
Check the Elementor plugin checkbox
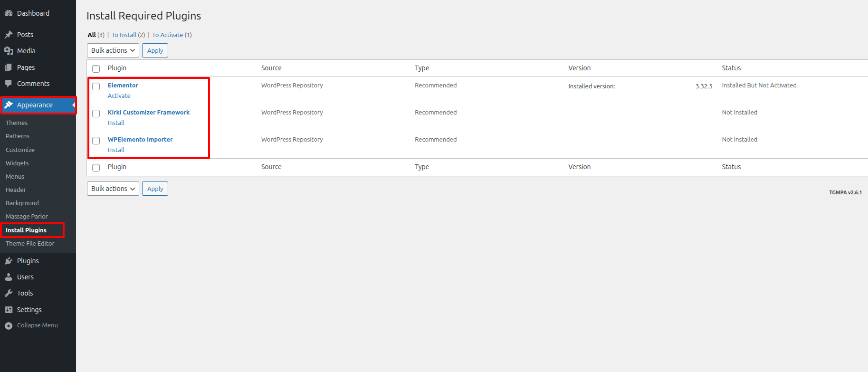(96, 86)
